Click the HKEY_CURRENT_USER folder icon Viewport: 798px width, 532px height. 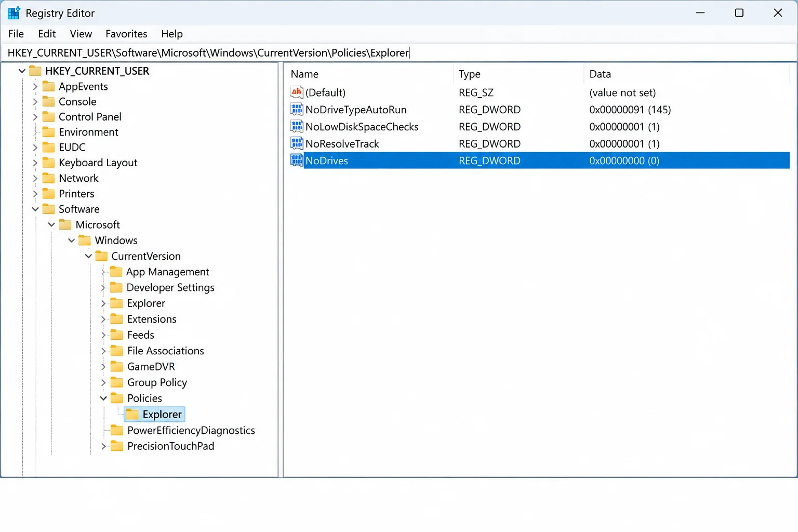(35, 71)
